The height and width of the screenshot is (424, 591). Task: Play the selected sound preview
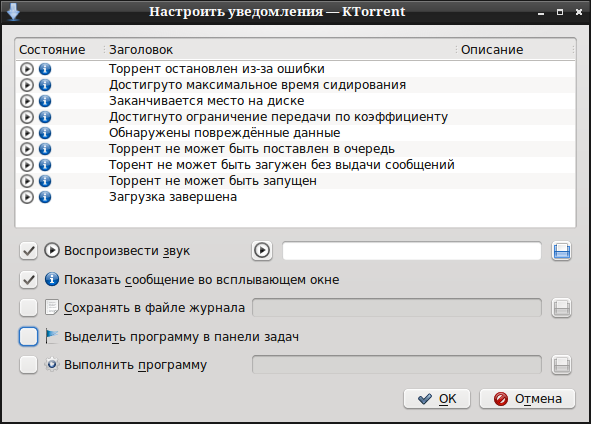pyautogui.click(x=262, y=251)
